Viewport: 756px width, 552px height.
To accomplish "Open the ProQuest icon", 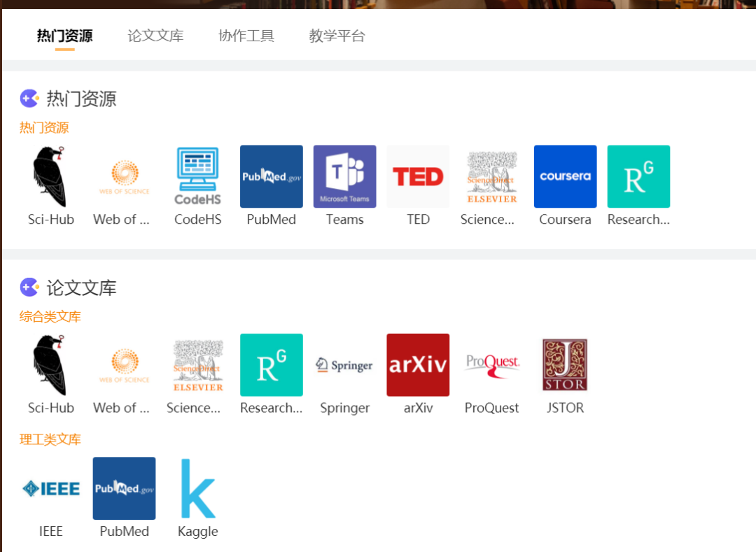I will [492, 365].
